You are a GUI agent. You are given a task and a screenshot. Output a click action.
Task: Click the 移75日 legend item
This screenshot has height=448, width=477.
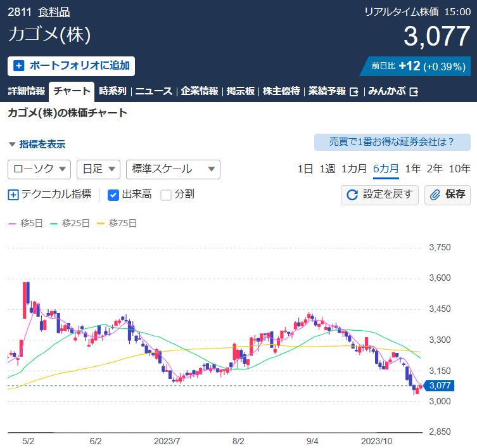click(117, 224)
